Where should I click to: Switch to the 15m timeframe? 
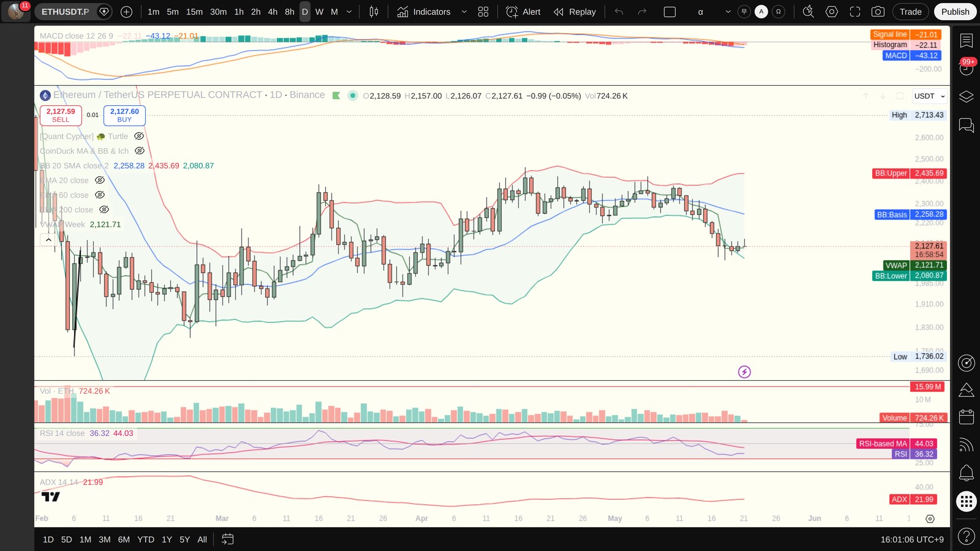click(194, 12)
